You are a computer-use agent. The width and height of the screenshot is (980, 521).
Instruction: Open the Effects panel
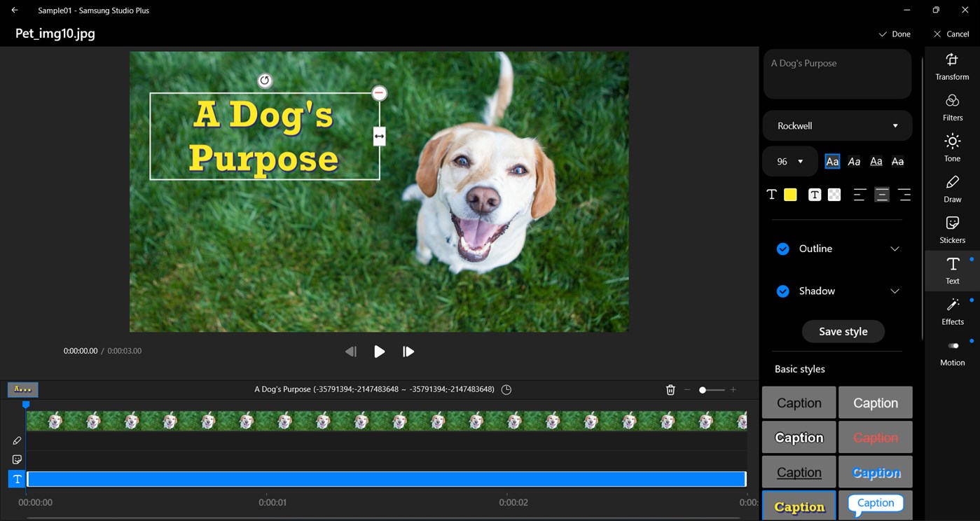pyautogui.click(x=952, y=312)
